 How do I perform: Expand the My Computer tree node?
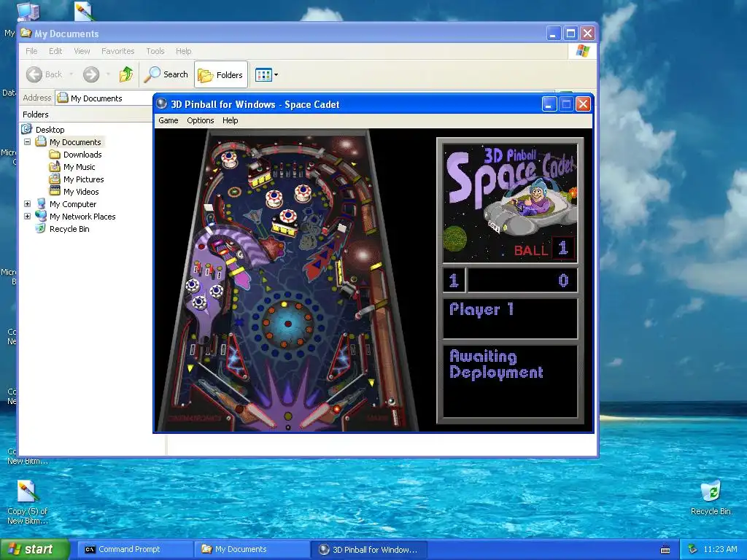coord(27,204)
